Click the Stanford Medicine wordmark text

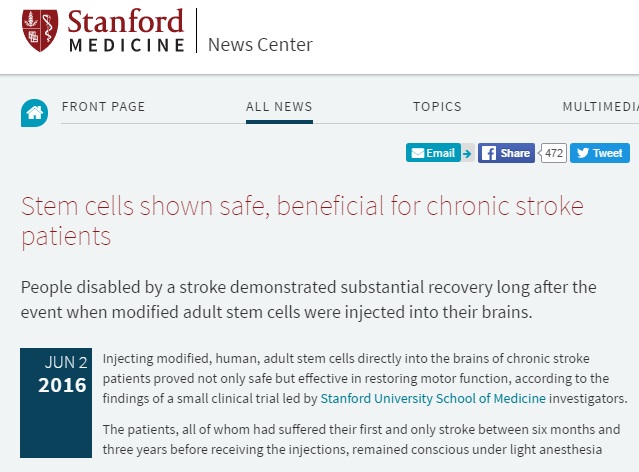[127, 31]
